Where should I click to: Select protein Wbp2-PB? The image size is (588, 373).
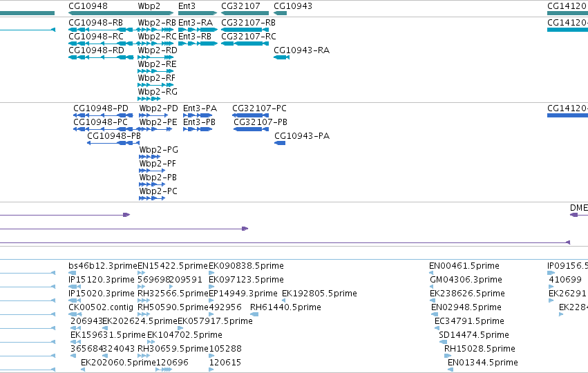coord(152,184)
